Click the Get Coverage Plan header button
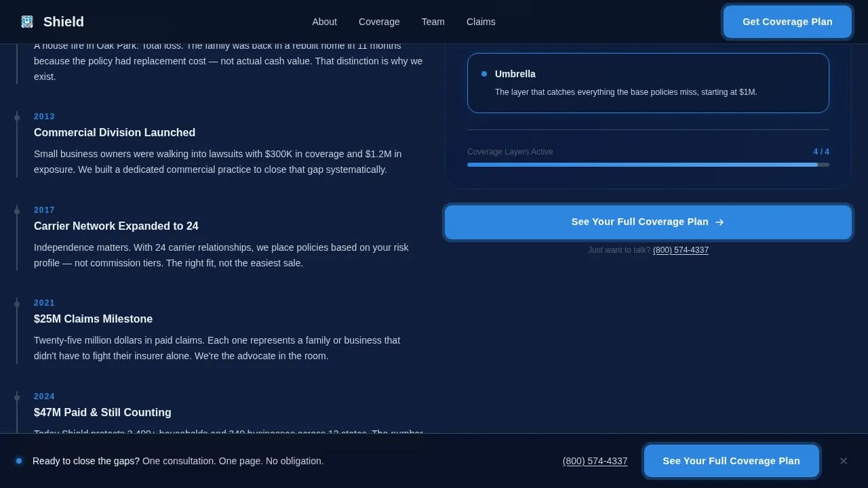Viewport: 868px width, 488px height. tap(787, 22)
